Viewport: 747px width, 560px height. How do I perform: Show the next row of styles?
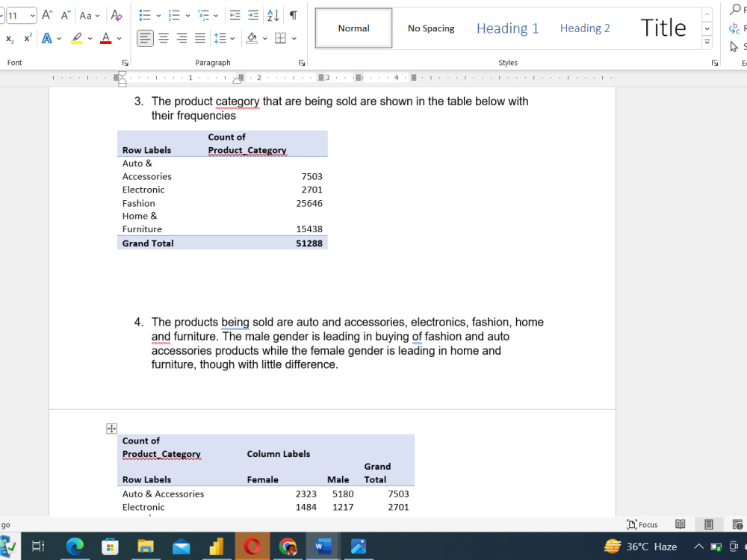[x=707, y=28]
